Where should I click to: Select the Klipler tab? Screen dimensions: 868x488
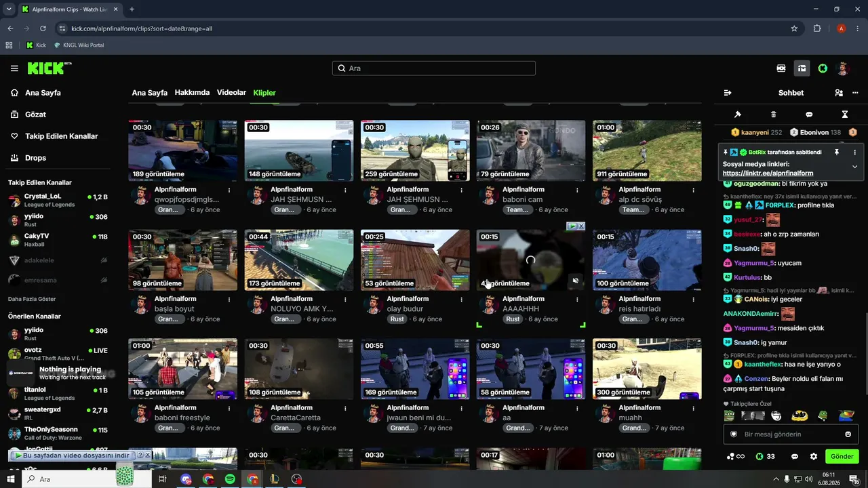coord(264,93)
